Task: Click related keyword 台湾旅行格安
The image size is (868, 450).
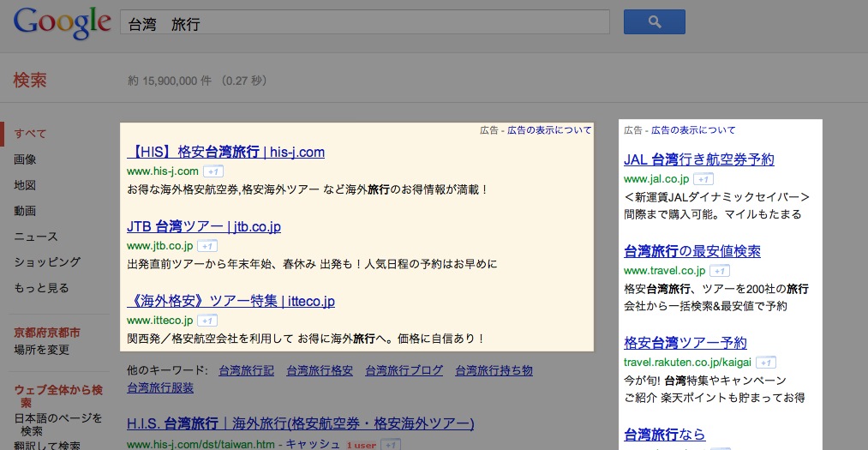Action: 320,370
